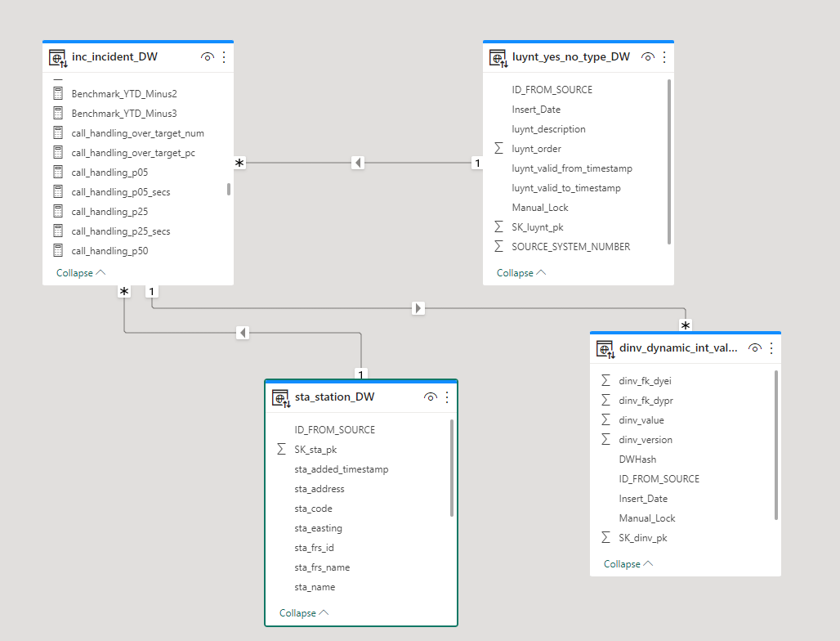Open more options for inc_incident_DW table
This screenshot has height=641, width=840.
click(224, 56)
